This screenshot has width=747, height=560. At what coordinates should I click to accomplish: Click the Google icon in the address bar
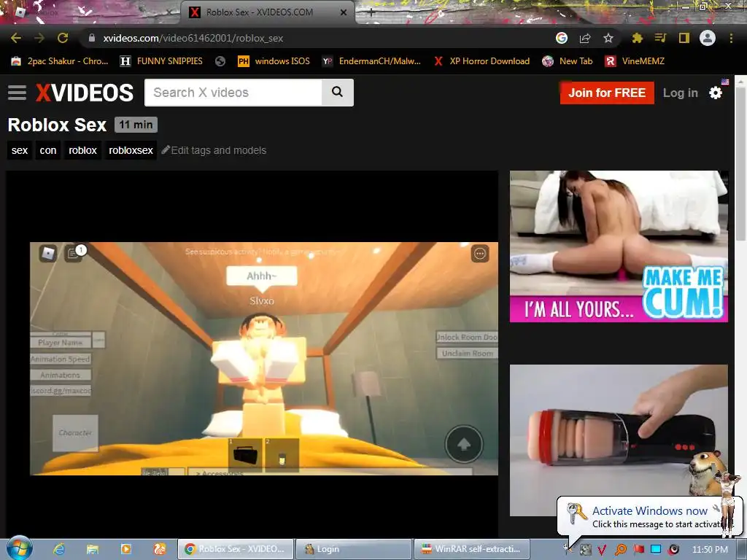pos(562,38)
